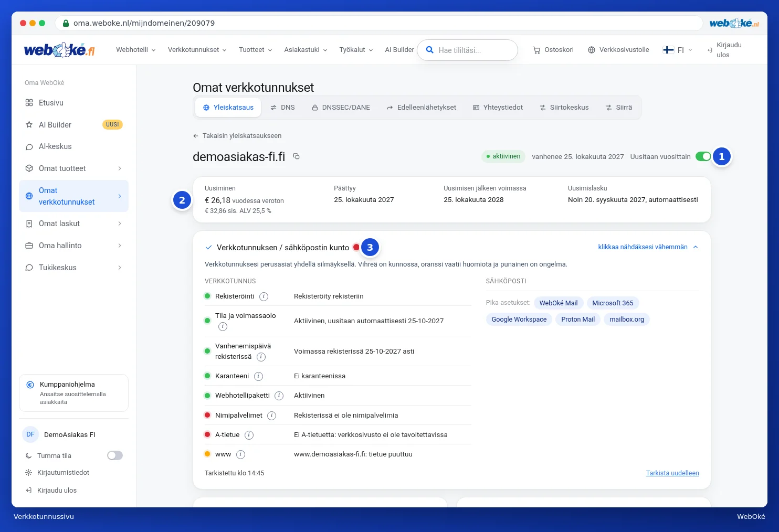
Task: Enable Tumma tila dark mode switch
Action: [x=115, y=455]
